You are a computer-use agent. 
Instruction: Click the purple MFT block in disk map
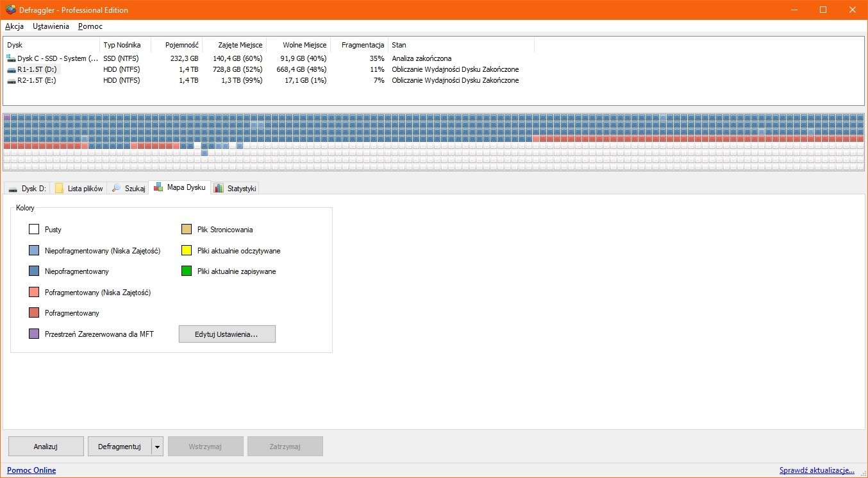(x=7, y=117)
